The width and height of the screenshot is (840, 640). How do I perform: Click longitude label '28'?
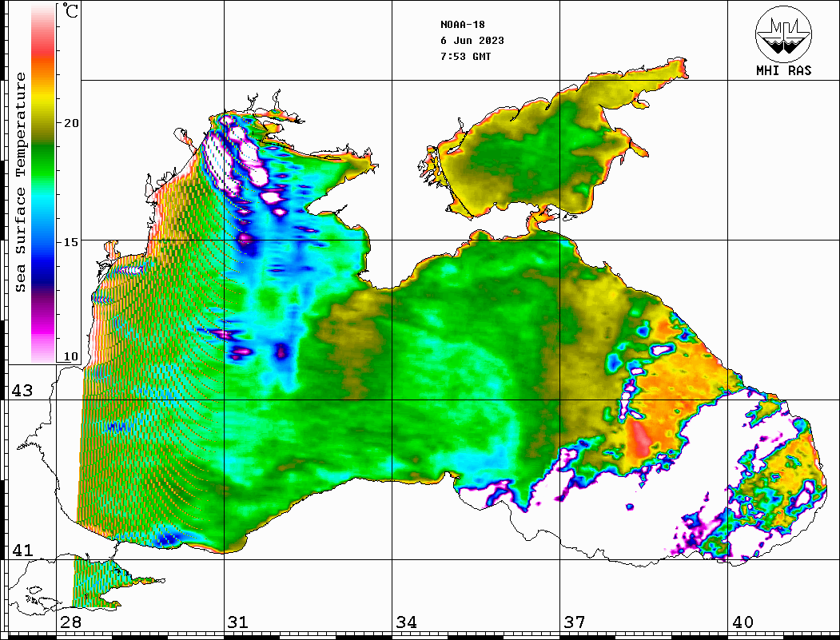70,622
